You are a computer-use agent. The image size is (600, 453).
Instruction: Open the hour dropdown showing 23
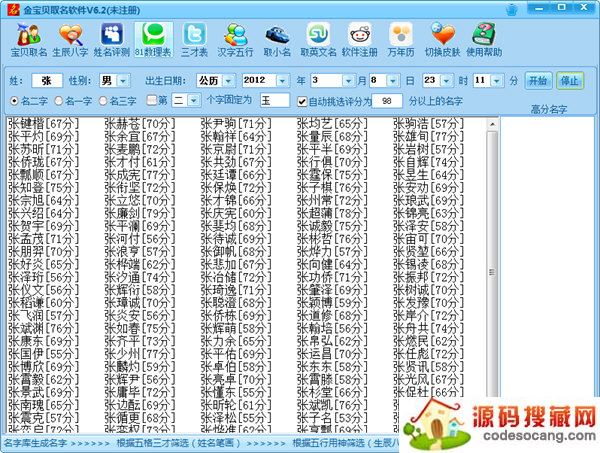447,81
